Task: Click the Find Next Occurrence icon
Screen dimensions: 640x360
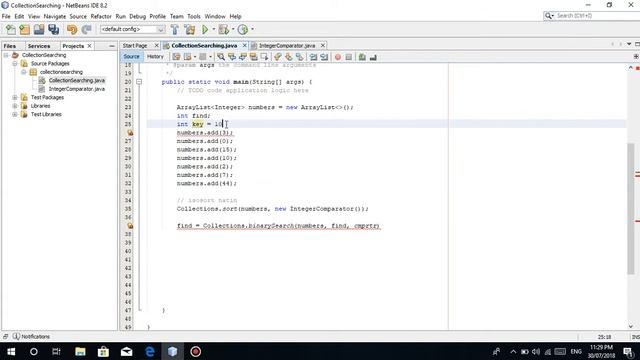Action: tap(243, 57)
